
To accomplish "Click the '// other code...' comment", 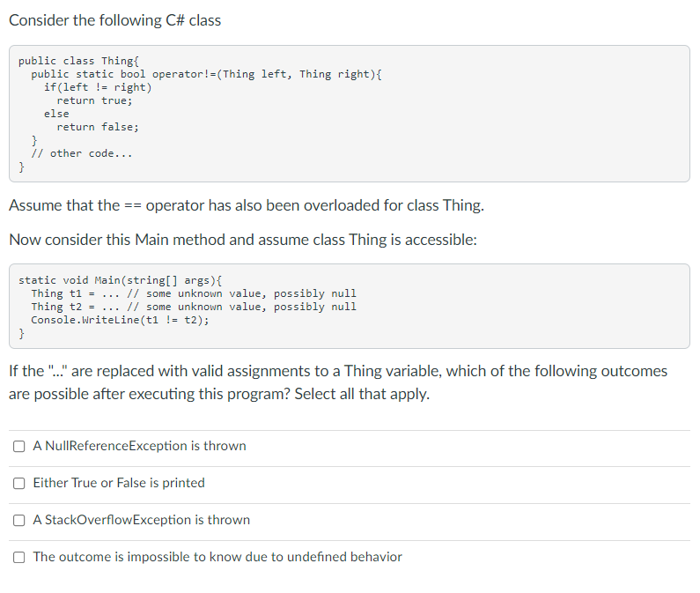I will tap(82, 153).
